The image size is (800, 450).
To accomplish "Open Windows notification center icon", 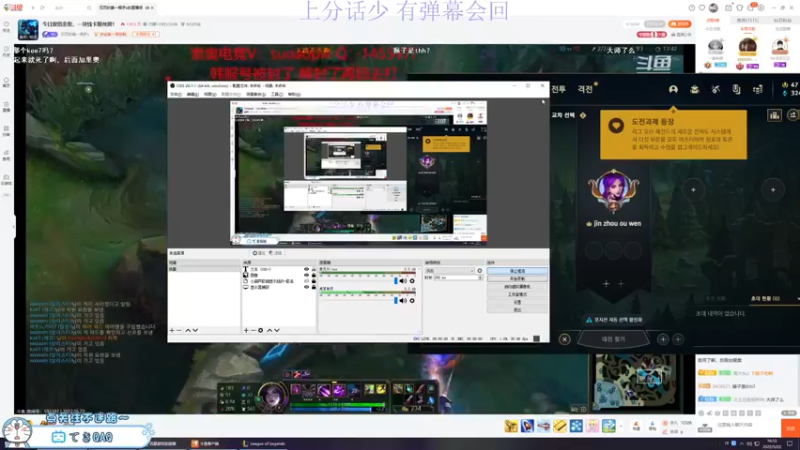I will click(790, 444).
